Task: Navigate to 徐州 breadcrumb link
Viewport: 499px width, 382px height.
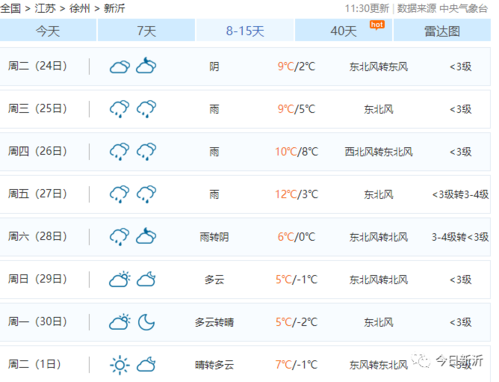Action: [x=80, y=8]
